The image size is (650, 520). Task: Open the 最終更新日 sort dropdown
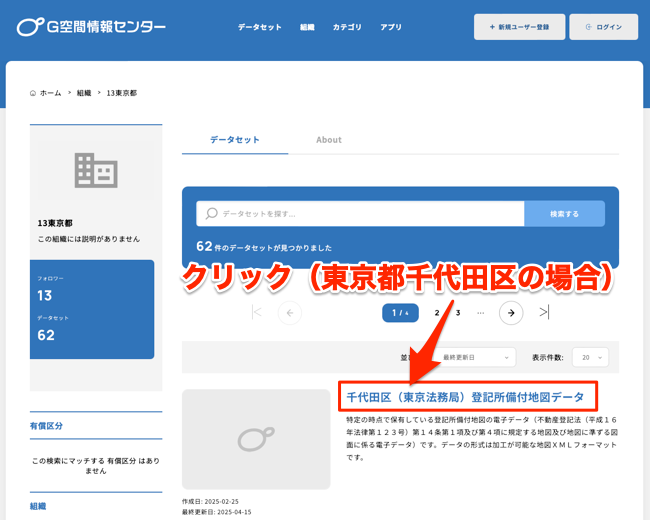click(475, 357)
